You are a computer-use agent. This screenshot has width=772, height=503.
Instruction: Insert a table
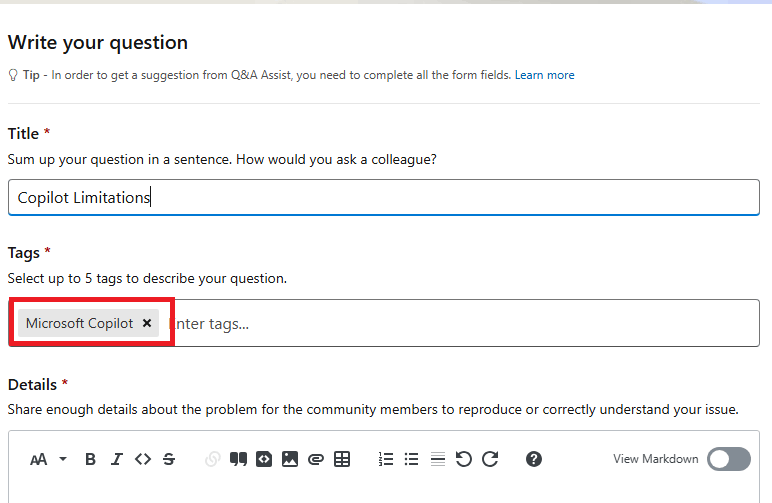click(x=342, y=459)
